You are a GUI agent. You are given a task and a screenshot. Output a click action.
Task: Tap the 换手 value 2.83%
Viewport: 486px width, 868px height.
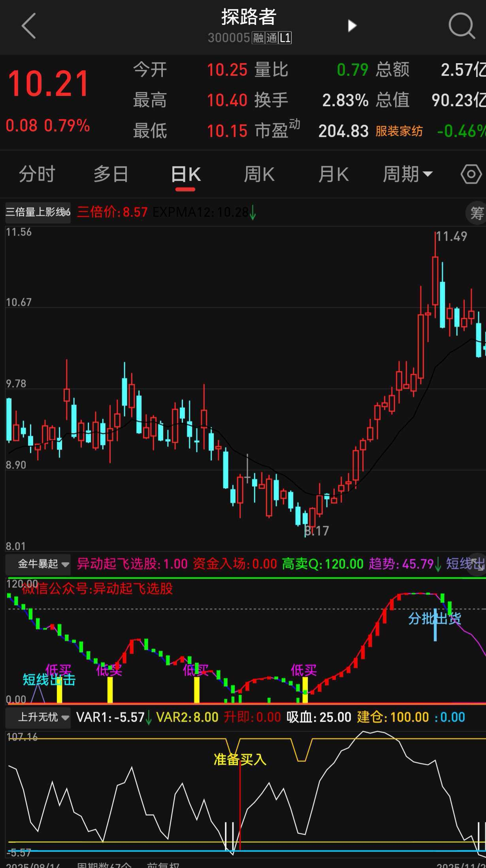coord(345,100)
